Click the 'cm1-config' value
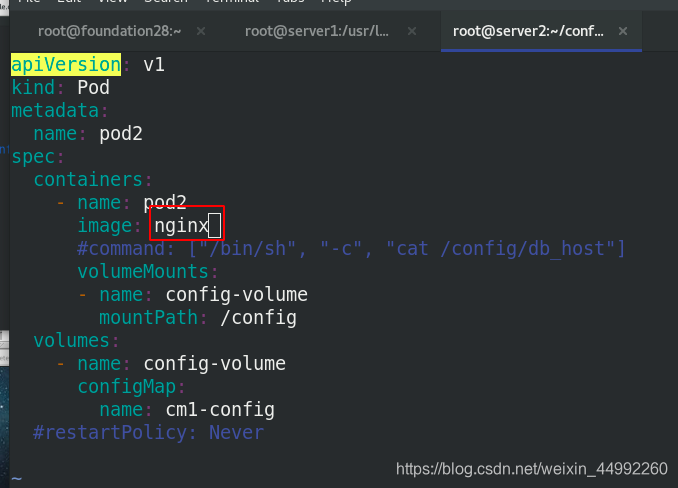678x488 pixels. 220,410
